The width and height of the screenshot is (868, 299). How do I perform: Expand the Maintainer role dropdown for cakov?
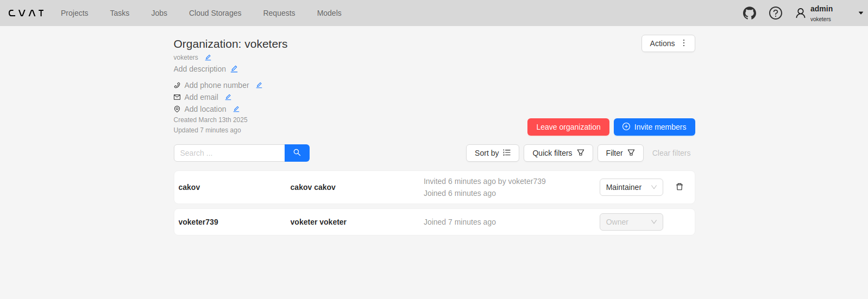click(x=631, y=187)
